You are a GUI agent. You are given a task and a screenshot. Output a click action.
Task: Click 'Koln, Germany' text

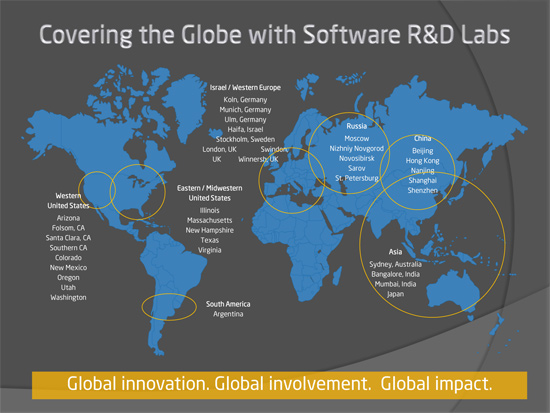click(x=245, y=100)
